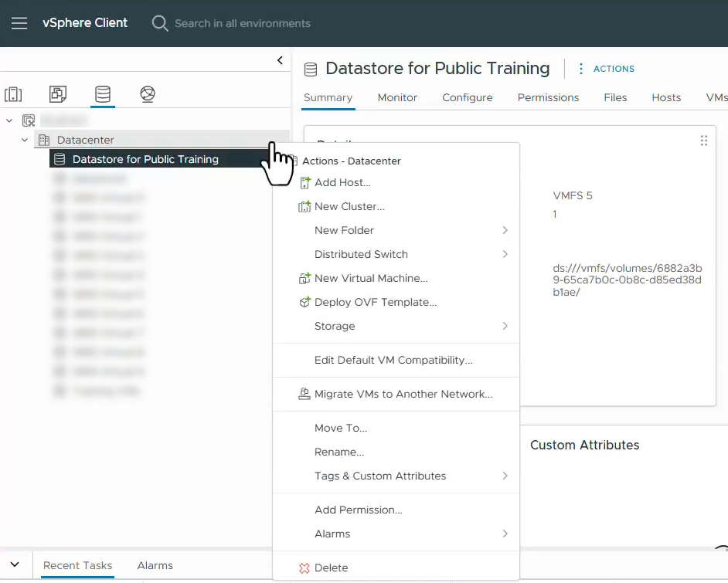Viewport: 728px width, 583px height.
Task: Open Tags & Custom Attributes submenu
Action: coord(396,476)
